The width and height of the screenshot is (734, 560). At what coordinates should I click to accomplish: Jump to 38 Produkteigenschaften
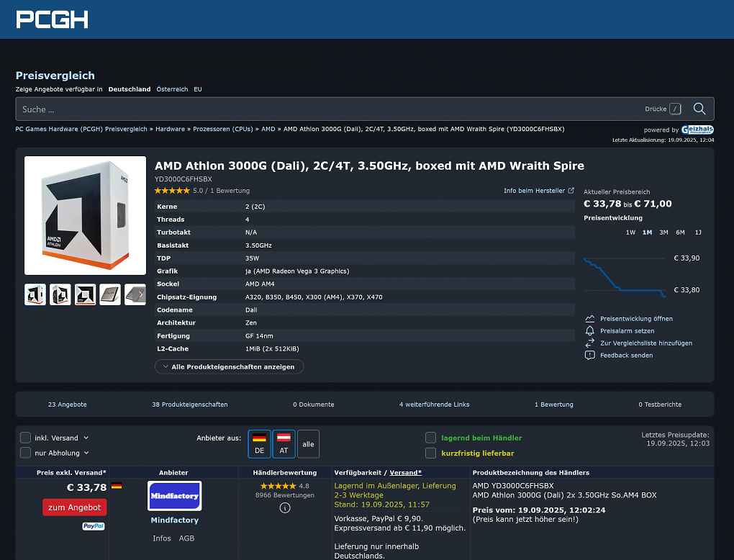(189, 405)
